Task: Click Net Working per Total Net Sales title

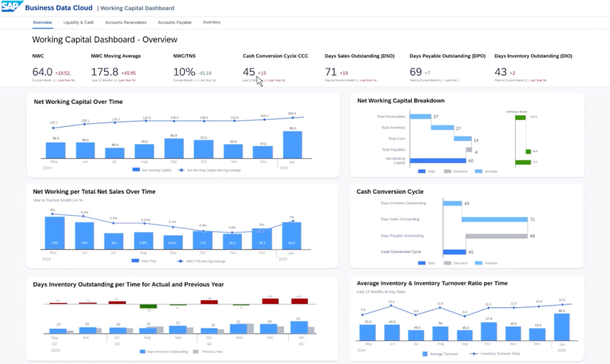Action: coord(94,192)
